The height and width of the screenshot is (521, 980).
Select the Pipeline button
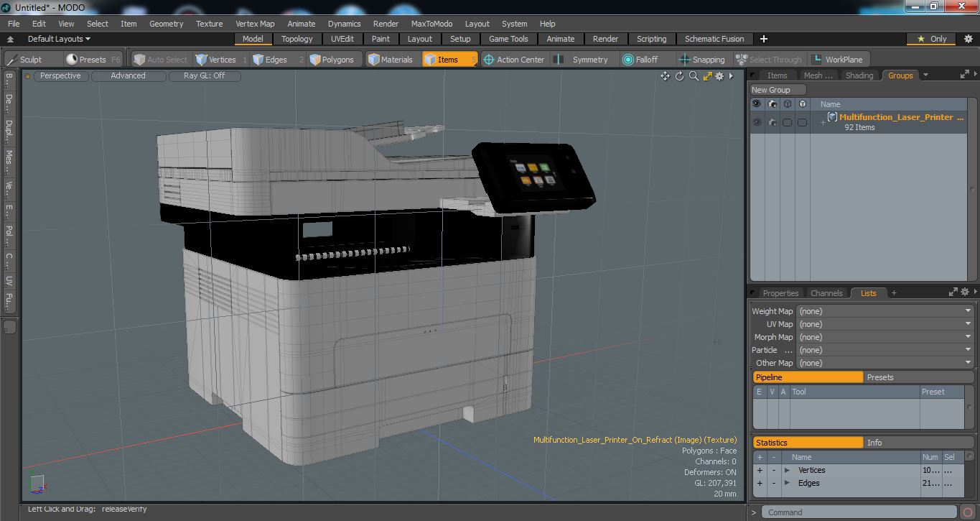click(808, 377)
